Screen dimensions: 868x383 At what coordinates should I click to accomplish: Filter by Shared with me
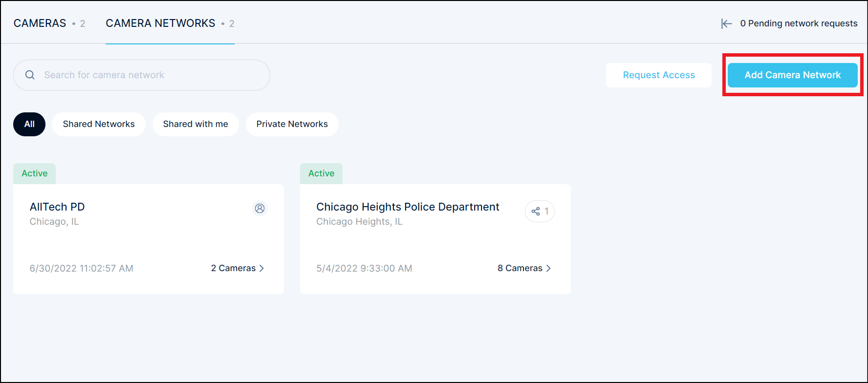point(195,124)
